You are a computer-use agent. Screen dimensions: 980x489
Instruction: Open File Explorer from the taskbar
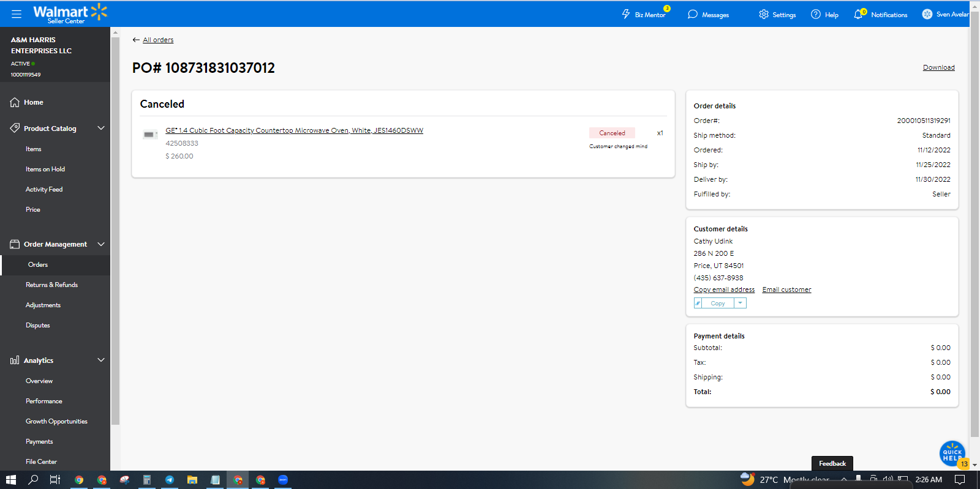[x=192, y=480]
